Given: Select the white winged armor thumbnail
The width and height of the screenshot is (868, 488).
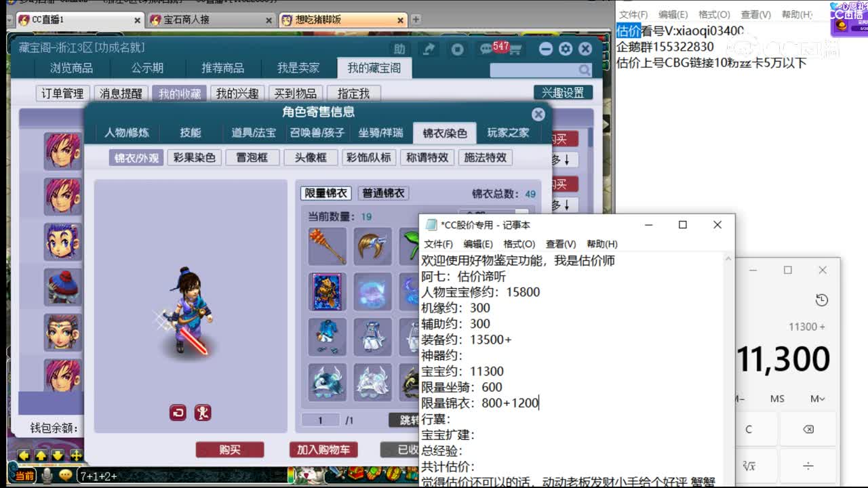Looking at the screenshot, I should point(372,382).
